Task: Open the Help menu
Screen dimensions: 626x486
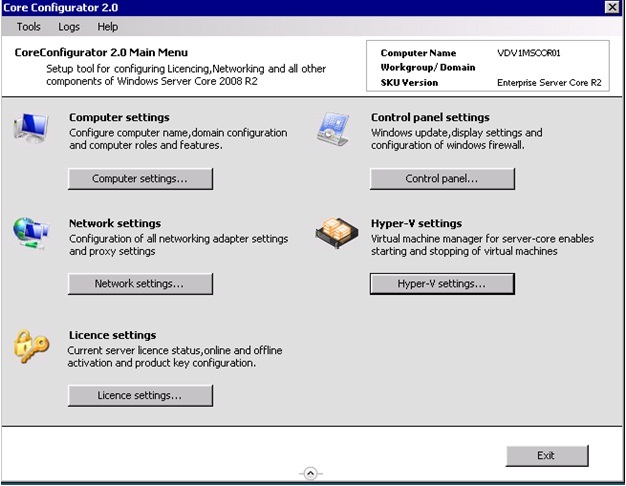Action: tap(107, 27)
